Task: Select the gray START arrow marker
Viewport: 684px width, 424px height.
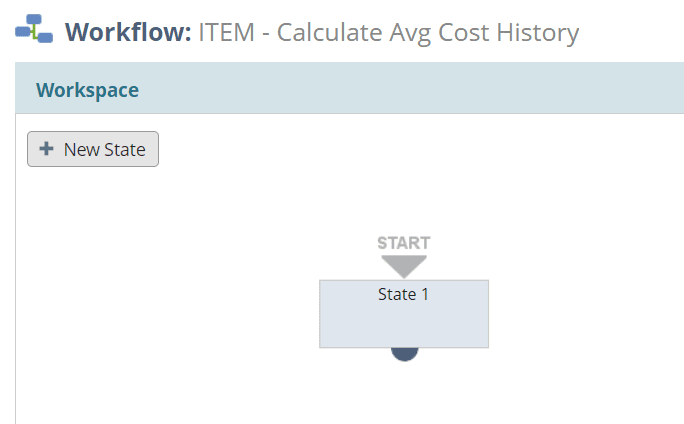Action: 404,266
